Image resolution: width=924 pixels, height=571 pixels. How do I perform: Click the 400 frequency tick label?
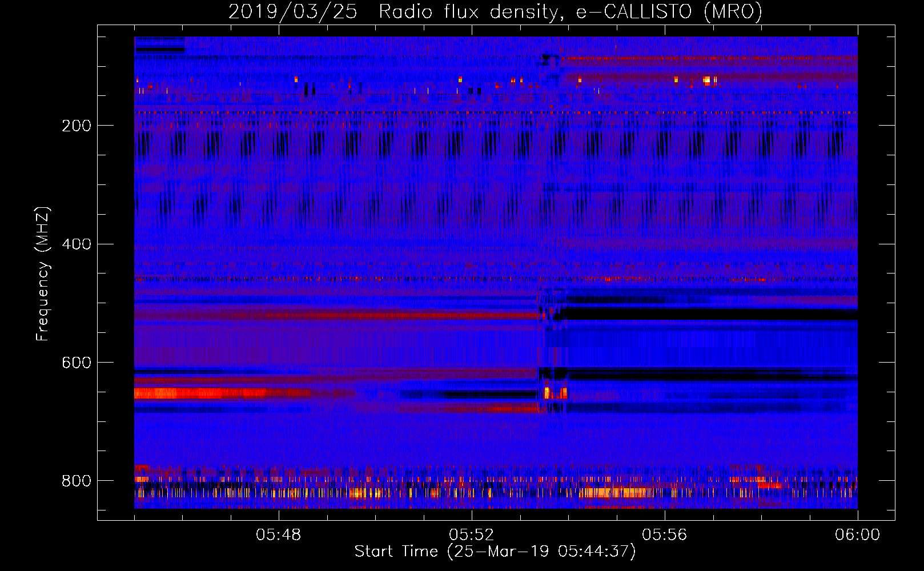point(77,244)
